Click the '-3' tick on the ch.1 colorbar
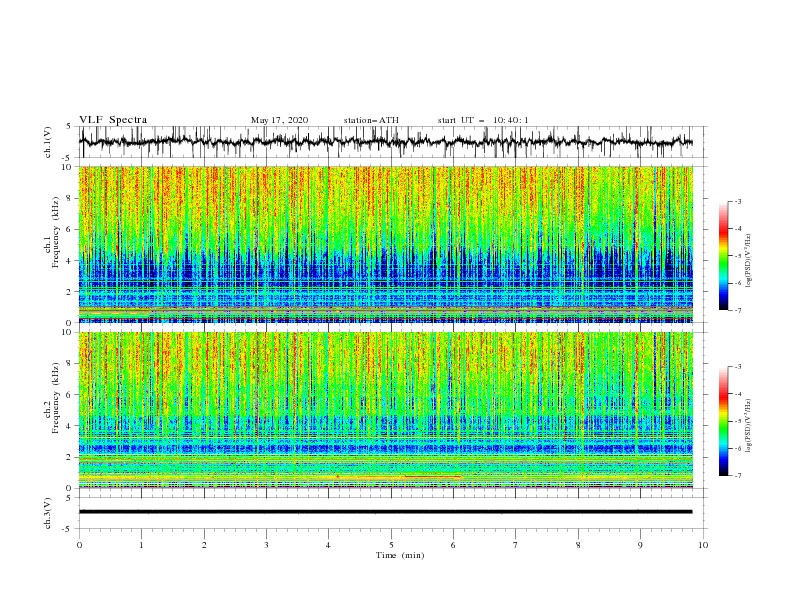The image size is (792, 612). coord(737,201)
